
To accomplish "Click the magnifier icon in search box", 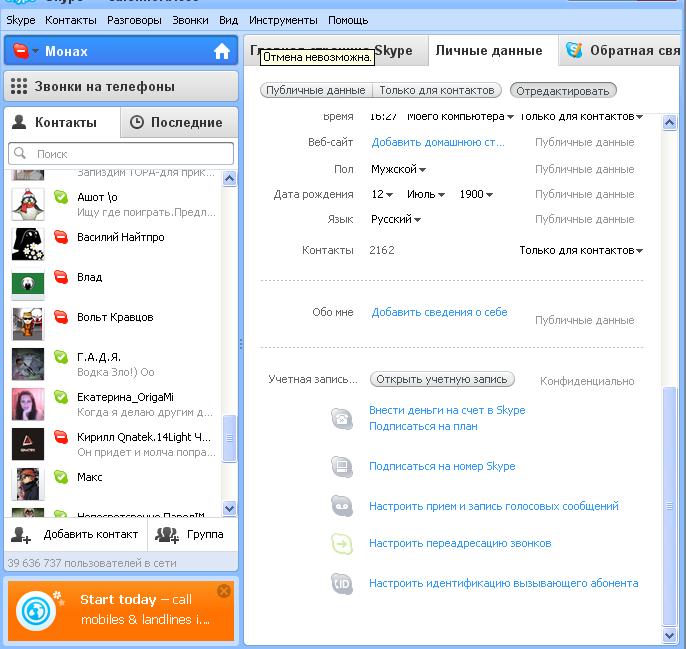I will [x=20, y=153].
